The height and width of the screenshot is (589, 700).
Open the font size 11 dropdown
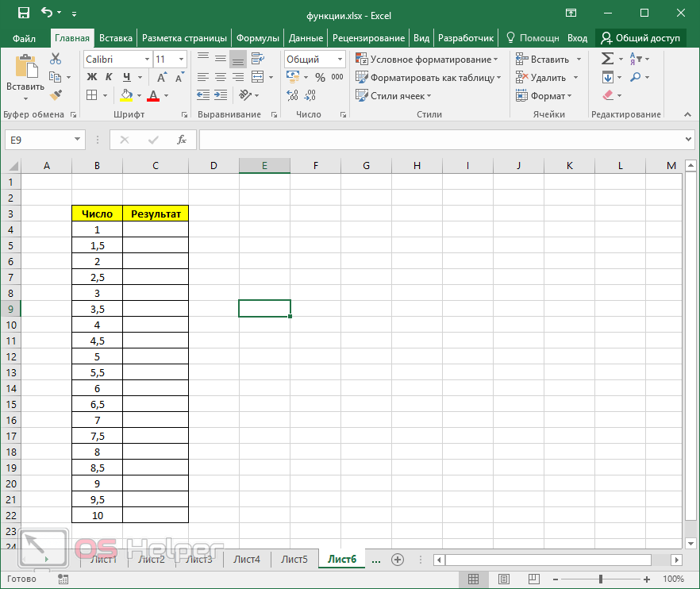pyautogui.click(x=181, y=59)
